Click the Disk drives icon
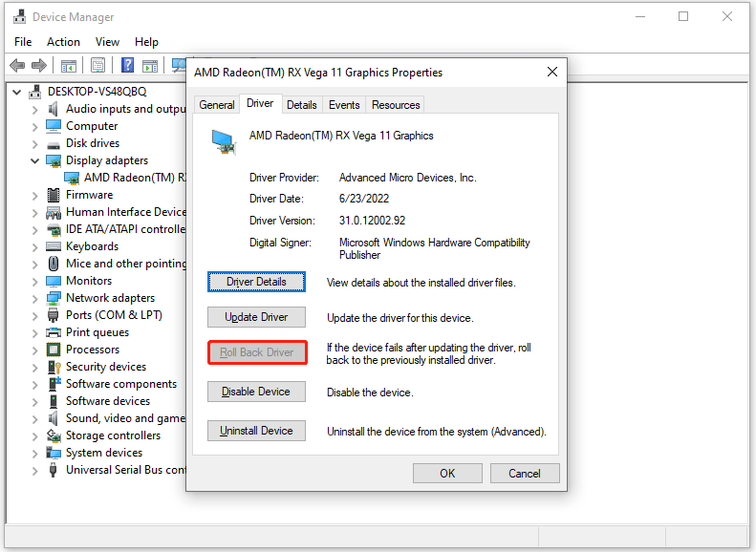Image resolution: width=756 pixels, height=552 pixels. (x=53, y=144)
